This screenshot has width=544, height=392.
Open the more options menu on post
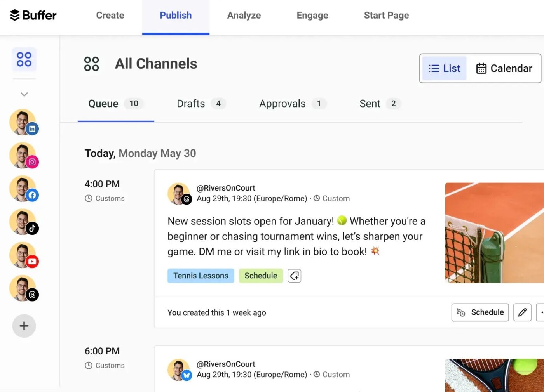(x=541, y=312)
